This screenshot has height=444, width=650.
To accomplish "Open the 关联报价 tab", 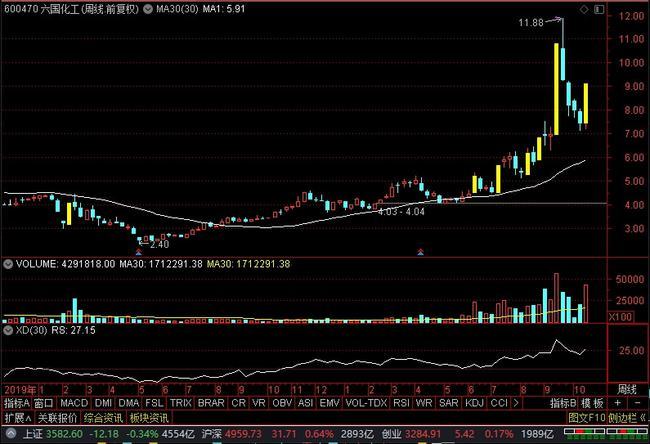I will point(57,418).
